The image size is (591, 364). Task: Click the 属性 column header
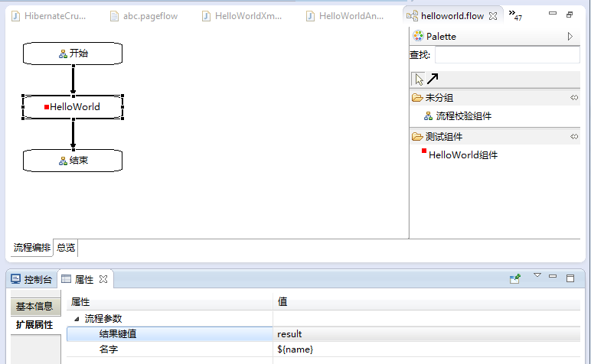point(170,302)
